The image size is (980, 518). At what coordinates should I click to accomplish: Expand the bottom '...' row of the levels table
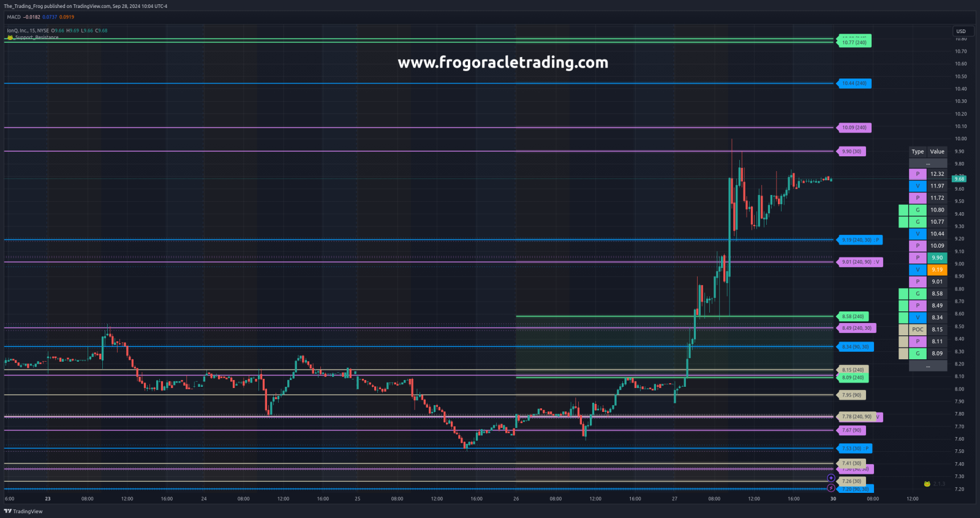pos(928,365)
